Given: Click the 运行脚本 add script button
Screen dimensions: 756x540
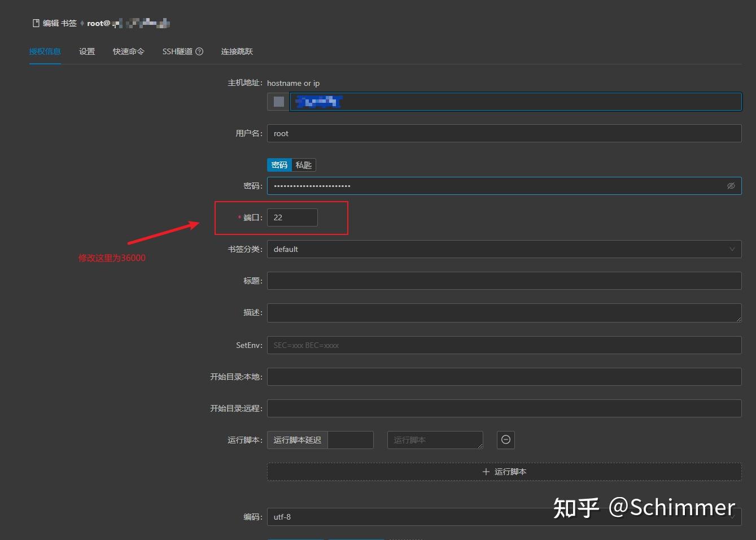Looking at the screenshot, I should 504,472.
